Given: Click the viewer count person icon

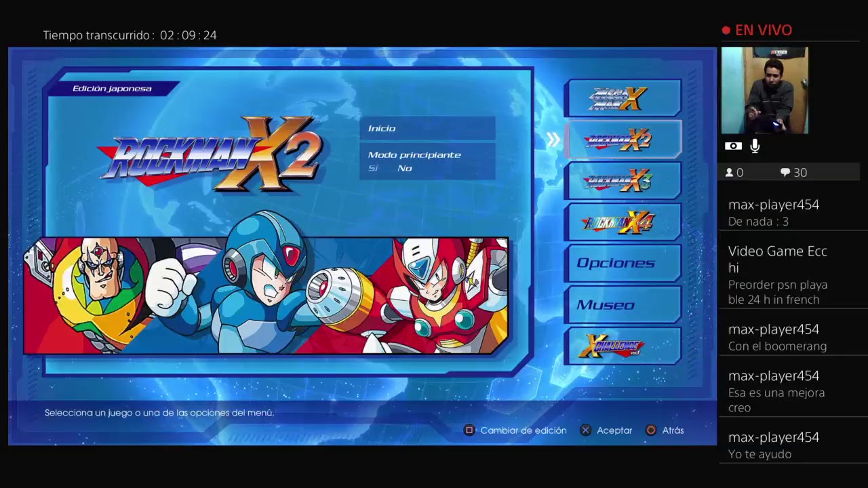Looking at the screenshot, I should (x=730, y=173).
